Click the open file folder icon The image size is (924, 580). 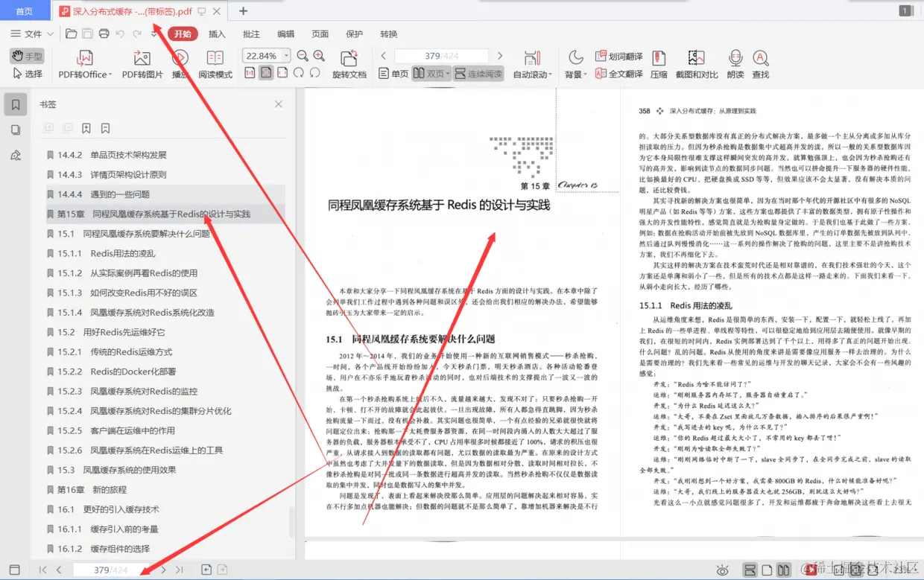pos(72,34)
